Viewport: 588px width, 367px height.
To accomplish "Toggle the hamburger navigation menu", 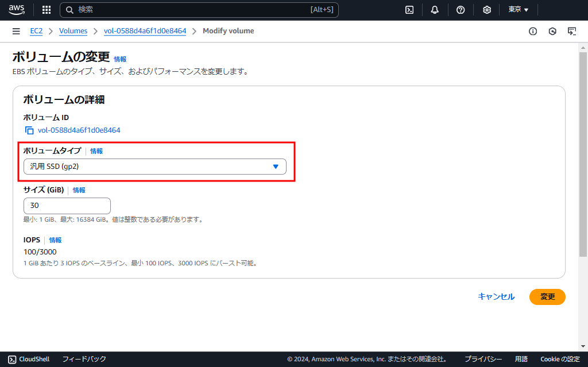I will click(16, 31).
